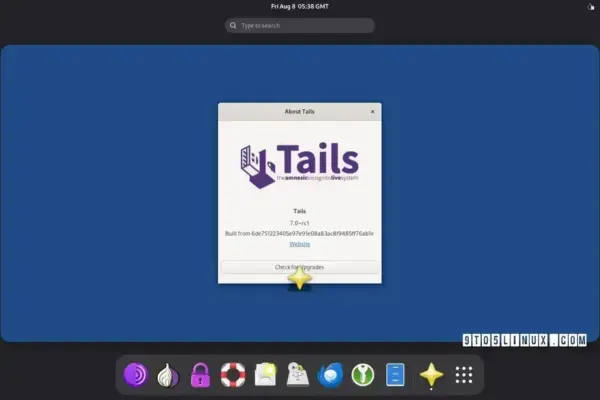
Task: Close the About Tails dialog
Action: click(373, 112)
